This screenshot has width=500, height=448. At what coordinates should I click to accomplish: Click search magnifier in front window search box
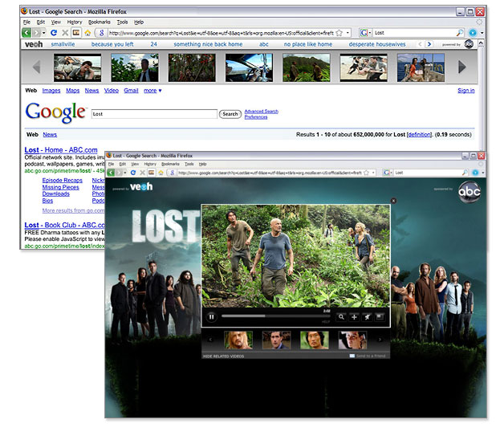465,173
